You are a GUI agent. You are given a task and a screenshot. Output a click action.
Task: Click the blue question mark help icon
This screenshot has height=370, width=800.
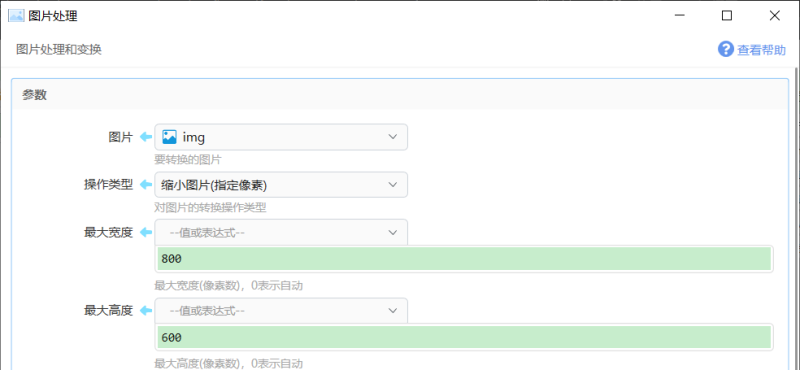(x=726, y=50)
